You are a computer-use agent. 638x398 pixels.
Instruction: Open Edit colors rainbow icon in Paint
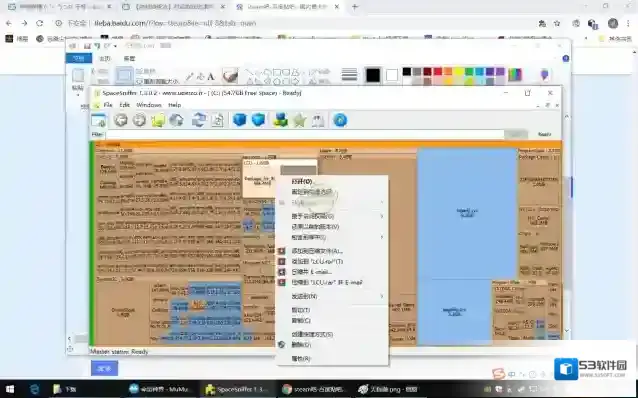(x=515, y=75)
